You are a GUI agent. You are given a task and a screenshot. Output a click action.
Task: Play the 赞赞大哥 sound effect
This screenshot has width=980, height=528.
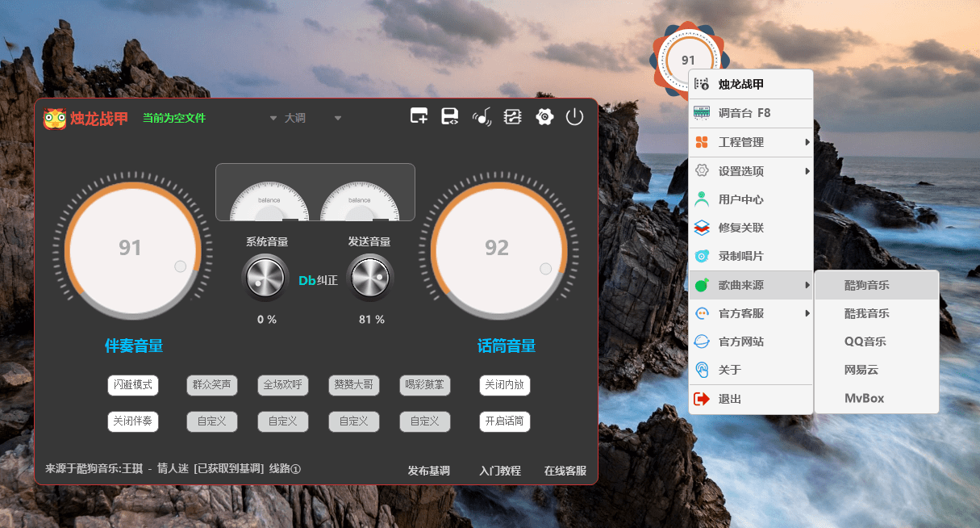click(354, 385)
